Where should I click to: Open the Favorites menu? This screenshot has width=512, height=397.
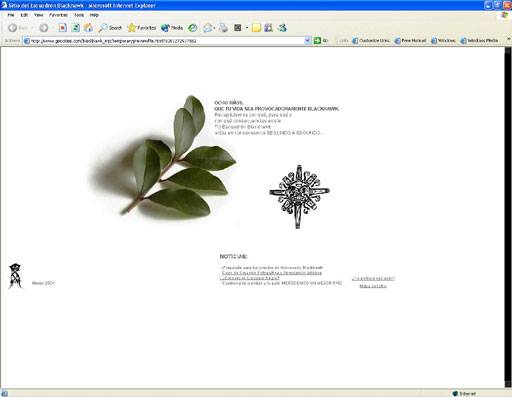click(x=58, y=15)
